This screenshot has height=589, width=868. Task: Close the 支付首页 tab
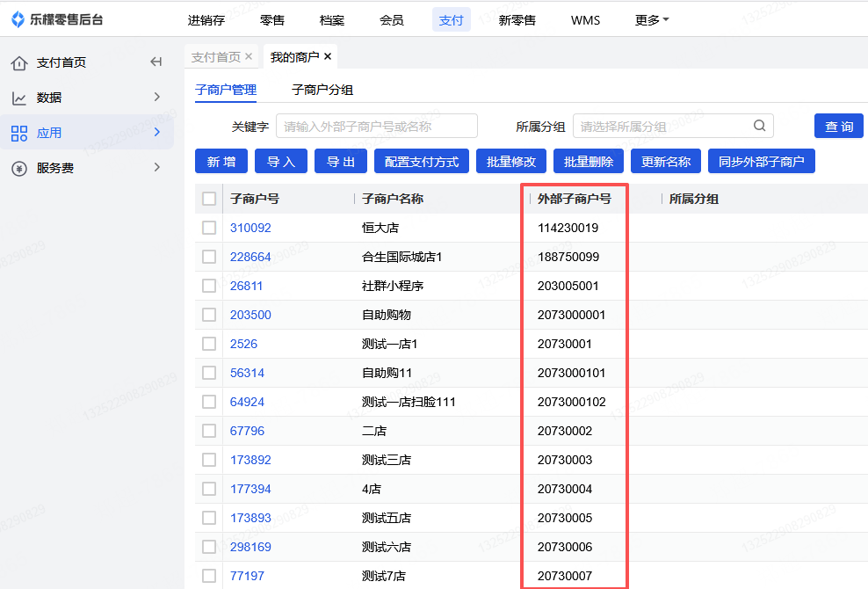(249, 56)
